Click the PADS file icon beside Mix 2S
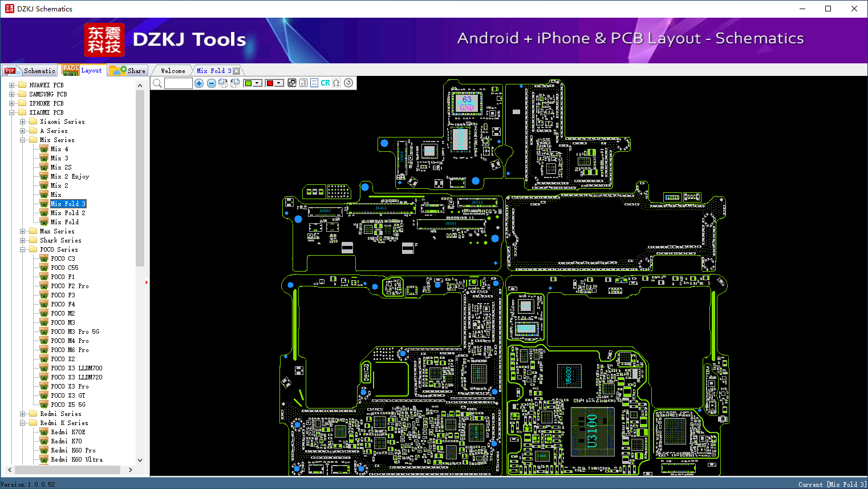Image resolution: width=868 pixels, height=489 pixels. 44,167
